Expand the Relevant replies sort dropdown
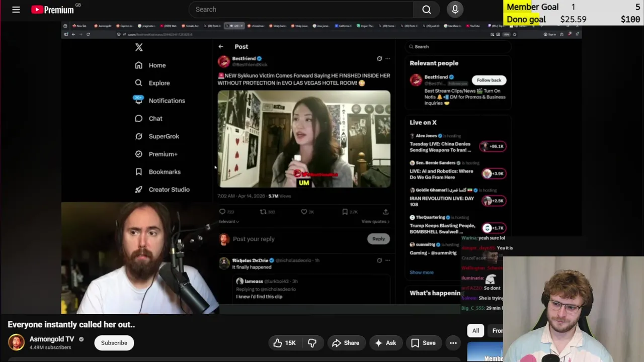The width and height of the screenshot is (644, 362). click(x=229, y=221)
